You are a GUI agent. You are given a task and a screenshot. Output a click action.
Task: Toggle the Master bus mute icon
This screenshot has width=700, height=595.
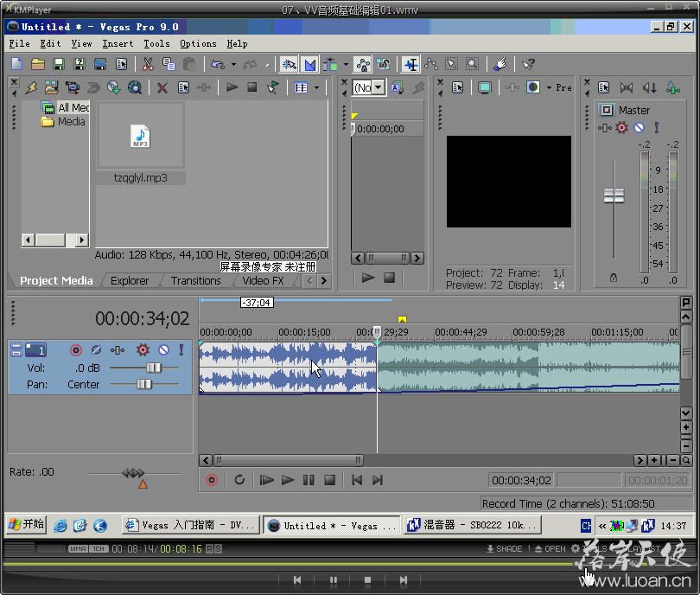pos(640,128)
